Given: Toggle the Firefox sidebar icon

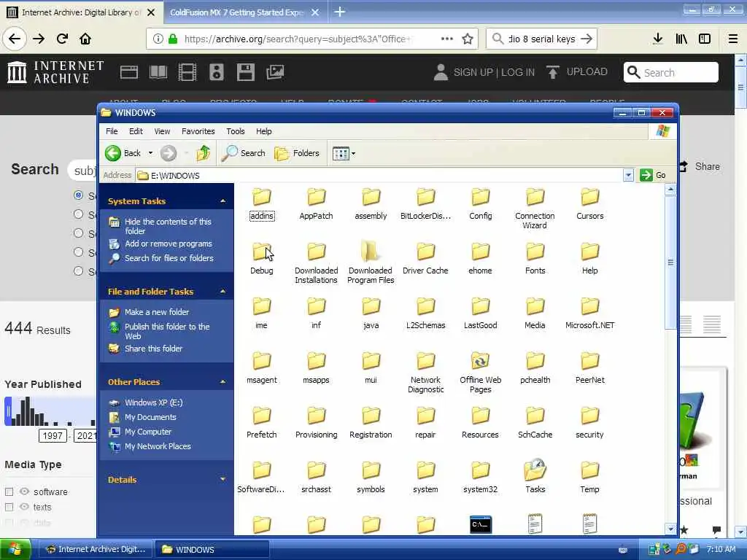Looking at the screenshot, I should tap(705, 39).
